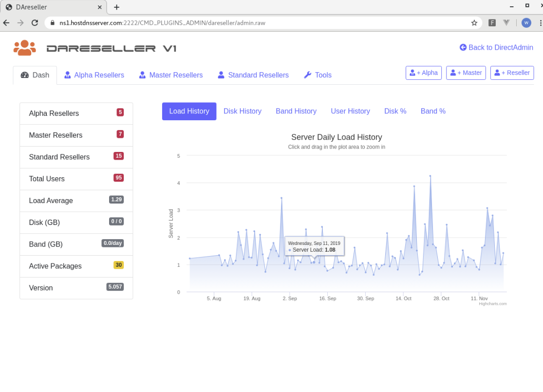Open the Alpha Resellers tab
The height and width of the screenshot is (392, 543).
pos(94,75)
